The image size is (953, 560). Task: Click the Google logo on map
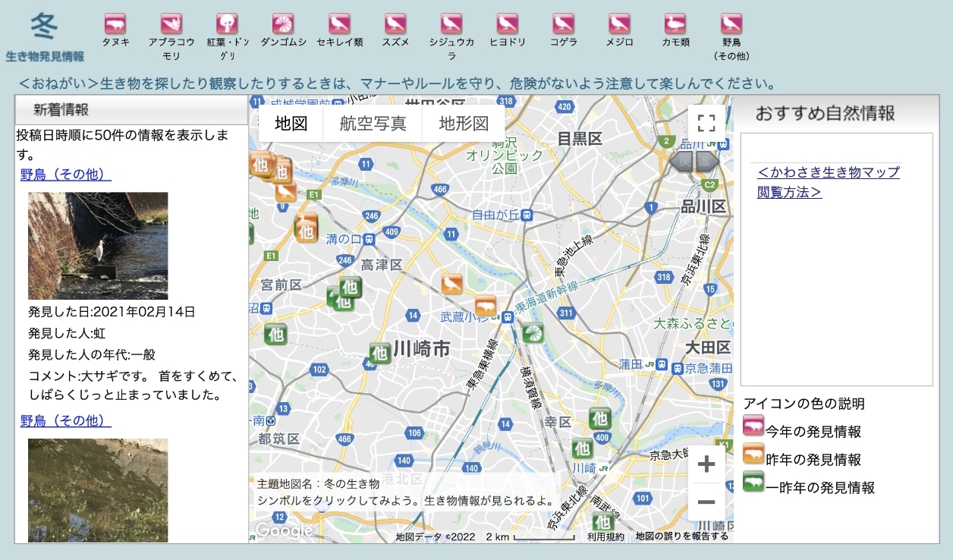[284, 530]
